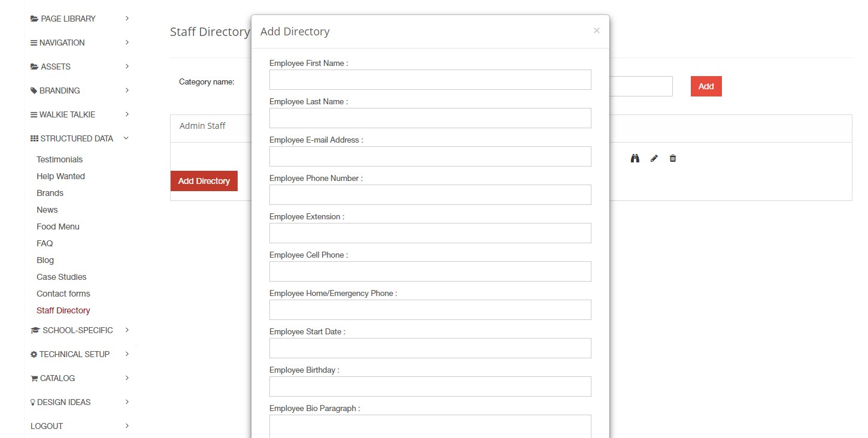Viewport: 868px width, 438px height.
Task: Expand the Page Library chevron
Action: click(x=127, y=19)
